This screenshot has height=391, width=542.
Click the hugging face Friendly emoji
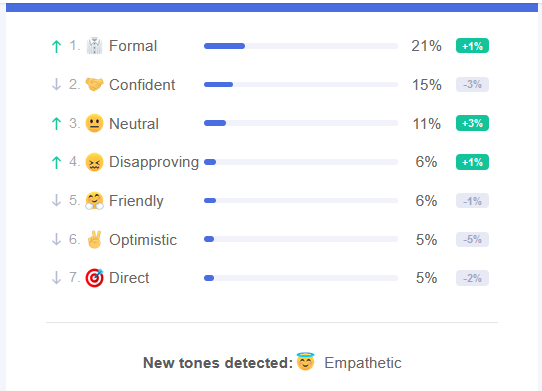pos(94,201)
